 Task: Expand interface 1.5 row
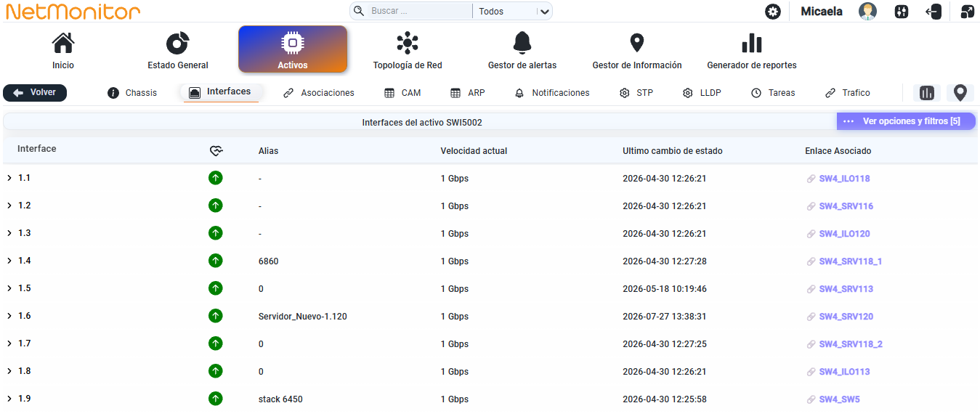pos(9,288)
